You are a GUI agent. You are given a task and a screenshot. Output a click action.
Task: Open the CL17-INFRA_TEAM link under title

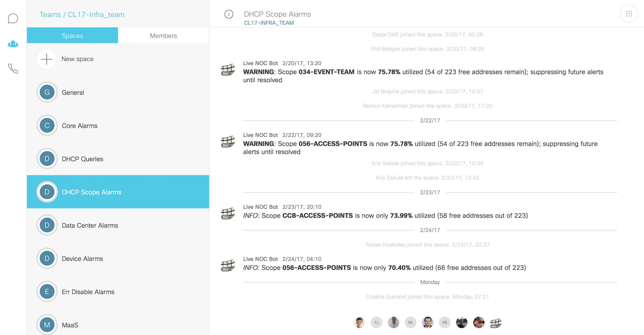pyautogui.click(x=269, y=23)
